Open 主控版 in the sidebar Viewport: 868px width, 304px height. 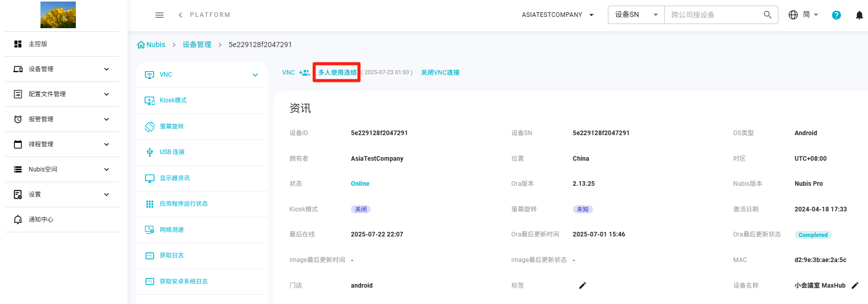tap(62, 44)
